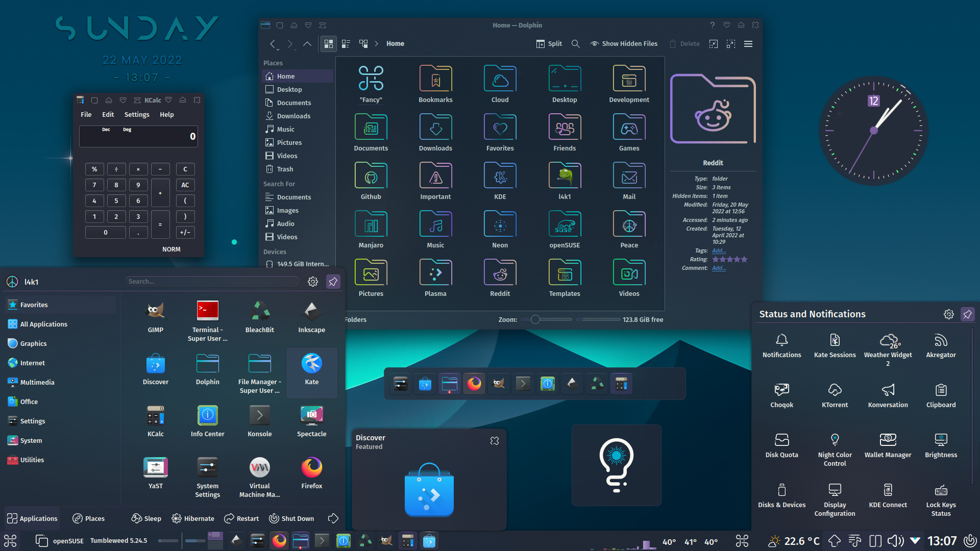Viewport: 980px width, 551px height.
Task: Click Add tags link in Dolphin info panel
Action: pyautogui.click(x=719, y=251)
